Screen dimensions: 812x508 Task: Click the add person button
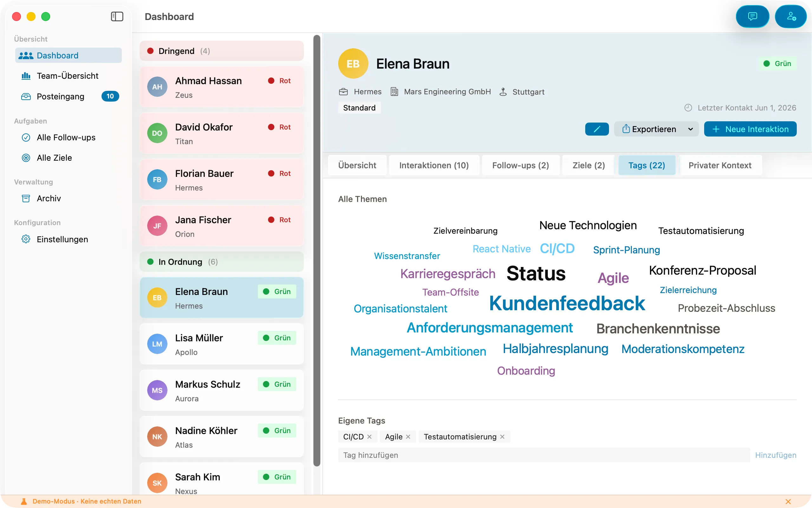[x=791, y=17]
